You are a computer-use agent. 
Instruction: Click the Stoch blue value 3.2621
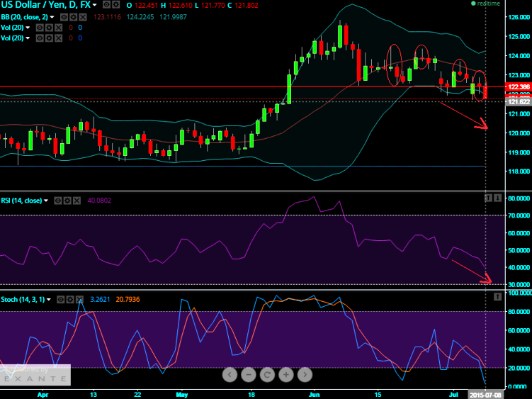click(100, 300)
